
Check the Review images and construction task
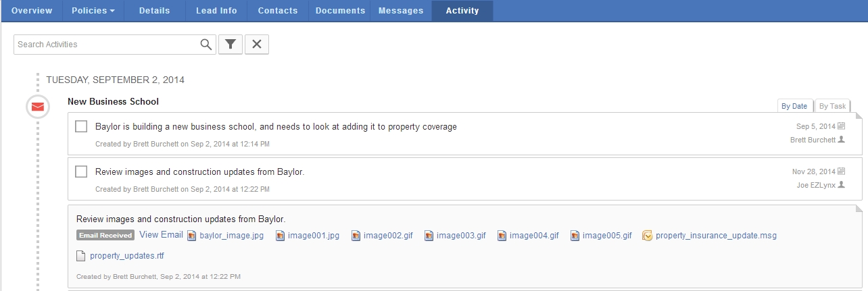tap(81, 171)
